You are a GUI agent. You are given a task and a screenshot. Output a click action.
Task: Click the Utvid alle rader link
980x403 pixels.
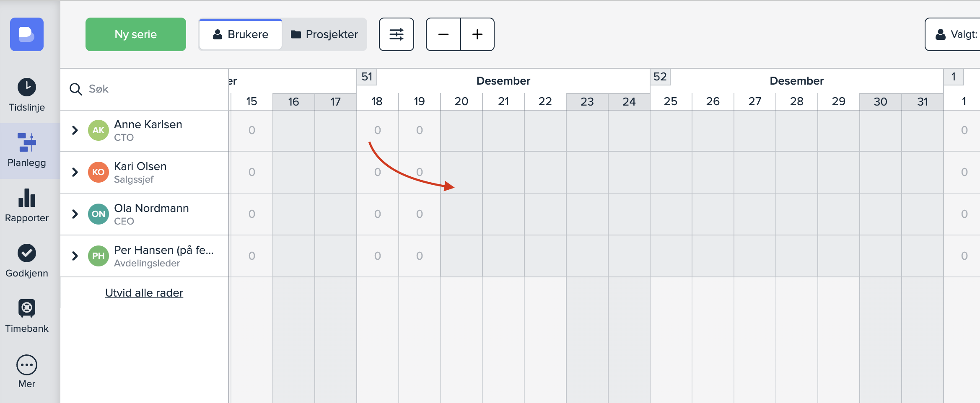coord(144,293)
